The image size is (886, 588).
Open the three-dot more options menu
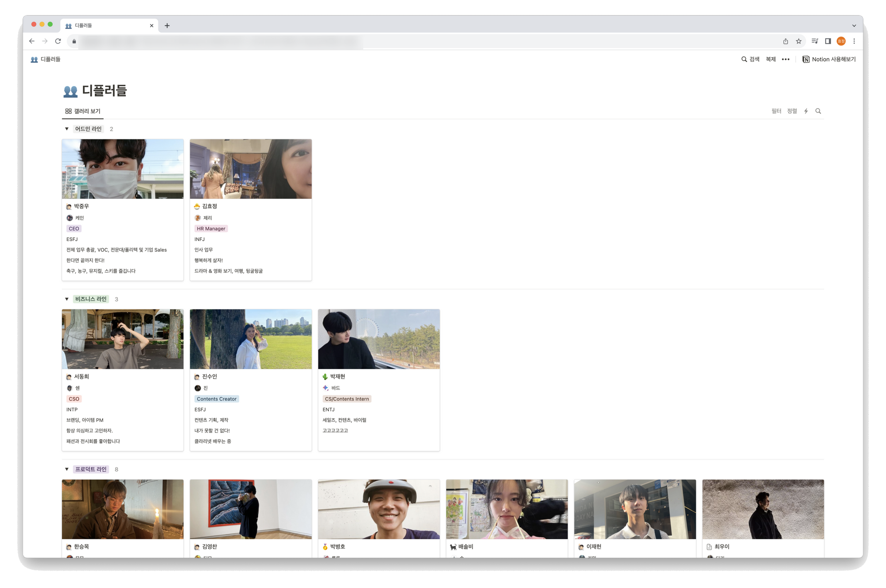coord(785,59)
